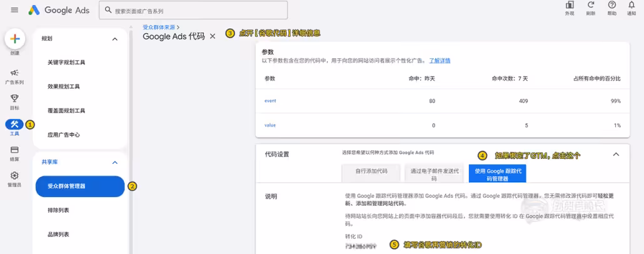Click the 了解详情 link
The width and height of the screenshot is (644, 254).
point(440,61)
